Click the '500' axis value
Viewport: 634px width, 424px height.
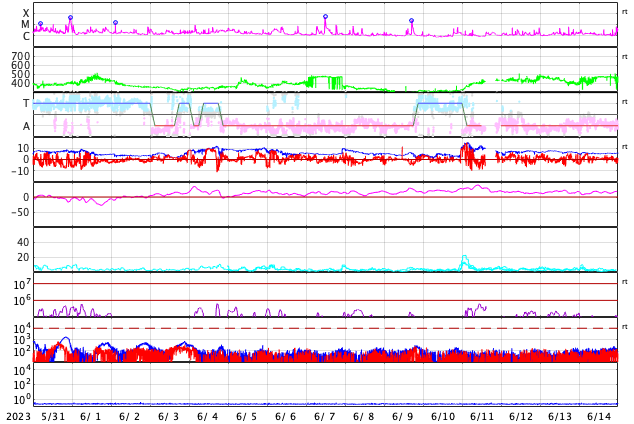[x=21, y=74]
